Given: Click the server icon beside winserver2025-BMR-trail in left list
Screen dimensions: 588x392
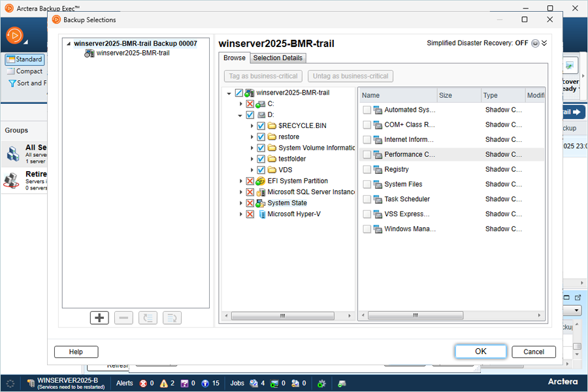Looking at the screenshot, I should pos(90,54).
